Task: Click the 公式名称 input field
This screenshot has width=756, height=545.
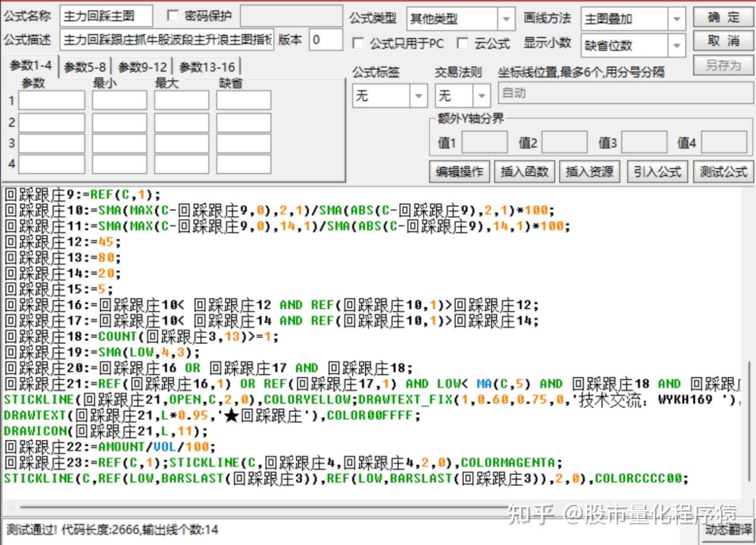Action: 106,16
